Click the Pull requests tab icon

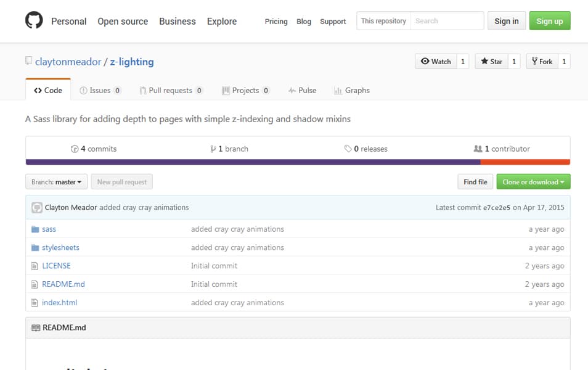(x=143, y=91)
